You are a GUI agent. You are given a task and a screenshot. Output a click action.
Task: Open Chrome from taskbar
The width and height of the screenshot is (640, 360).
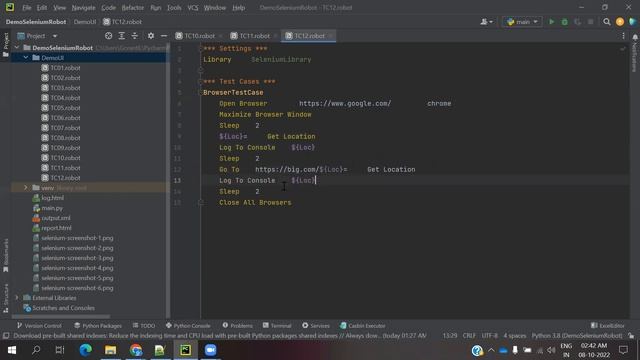tap(136, 350)
